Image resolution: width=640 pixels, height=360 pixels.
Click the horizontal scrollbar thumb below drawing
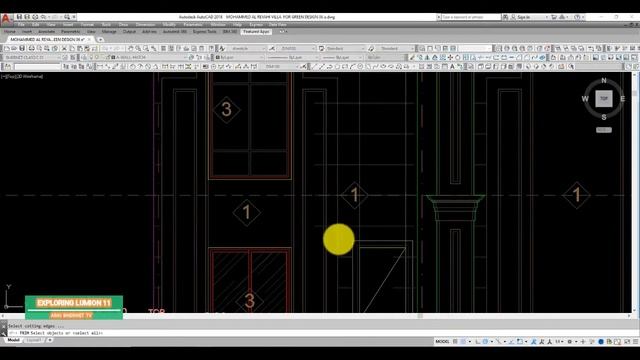[420, 316]
